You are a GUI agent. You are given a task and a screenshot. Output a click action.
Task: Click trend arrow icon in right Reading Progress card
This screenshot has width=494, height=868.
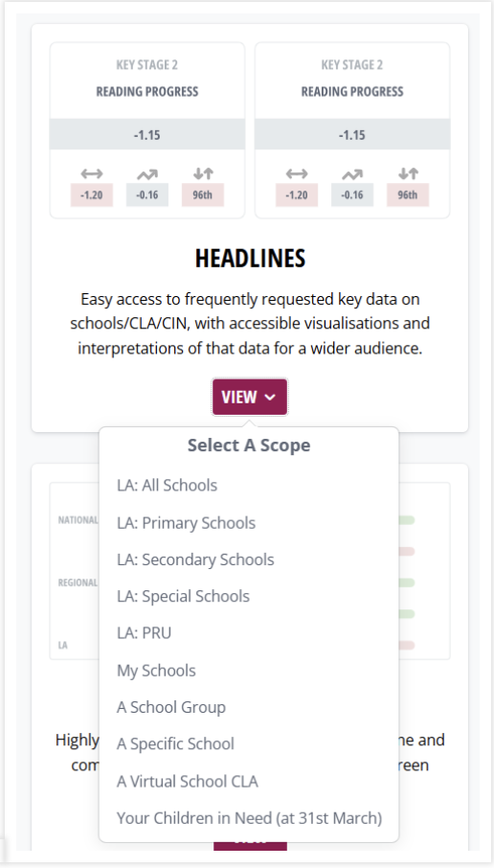point(352,174)
